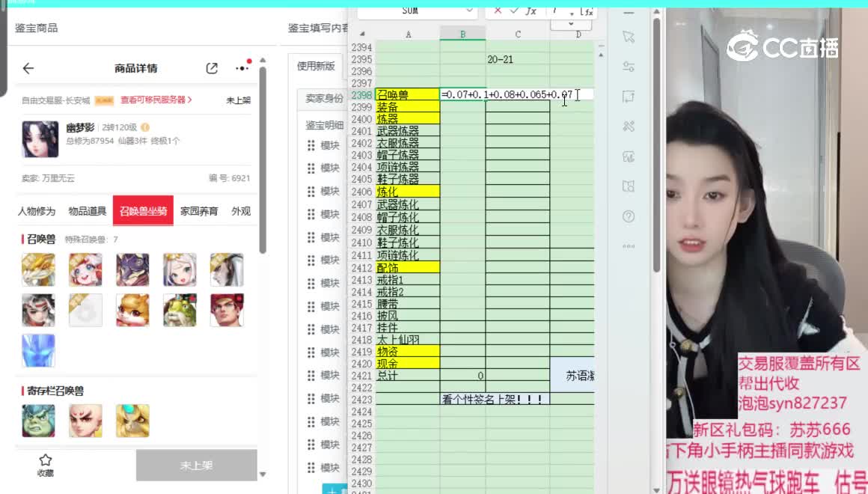Cancel formula entry with the red X

tap(498, 10)
